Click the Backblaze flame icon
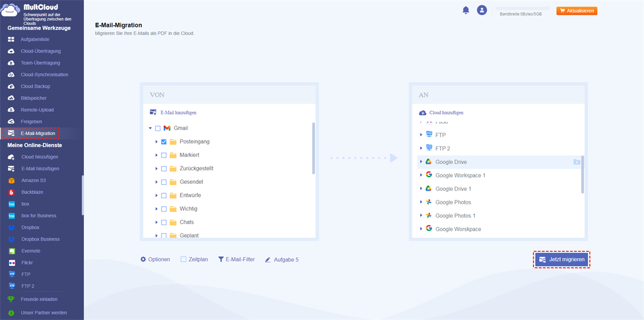This screenshot has width=644, height=320. click(x=11, y=192)
